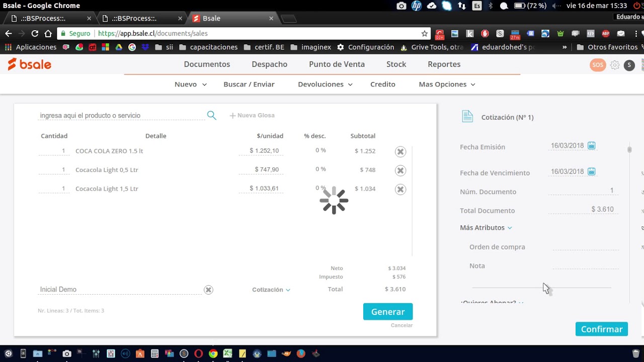The height and width of the screenshot is (362, 644).
Task: Open the Otros favoritos folder
Action: coord(608,47)
